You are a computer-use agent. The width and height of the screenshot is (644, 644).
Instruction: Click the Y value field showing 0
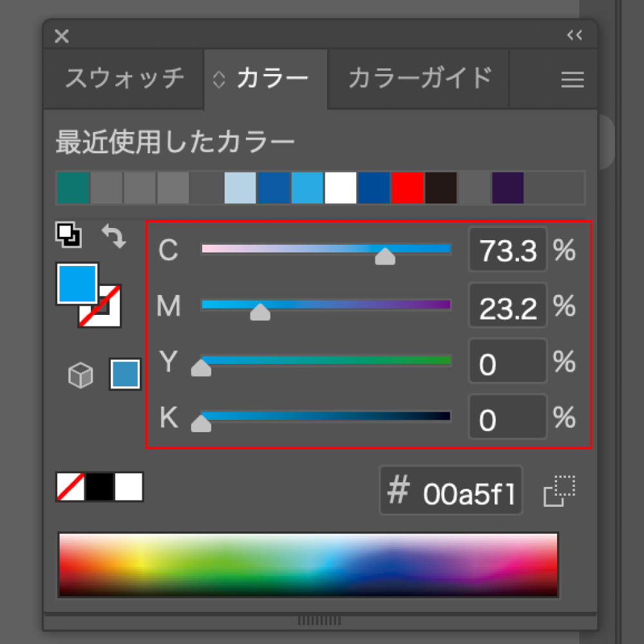coord(507,361)
